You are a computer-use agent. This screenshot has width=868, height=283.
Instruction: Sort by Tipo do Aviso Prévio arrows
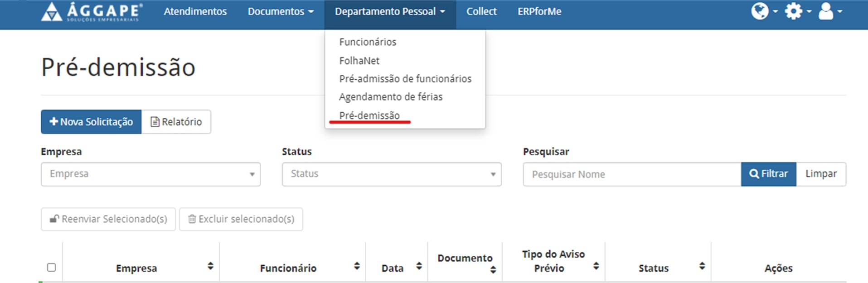pyautogui.click(x=596, y=266)
